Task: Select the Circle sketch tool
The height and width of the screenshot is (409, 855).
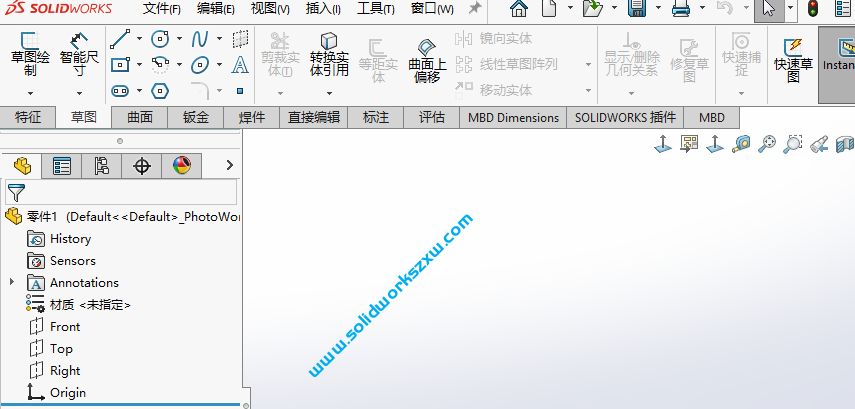Action: (160, 39)
